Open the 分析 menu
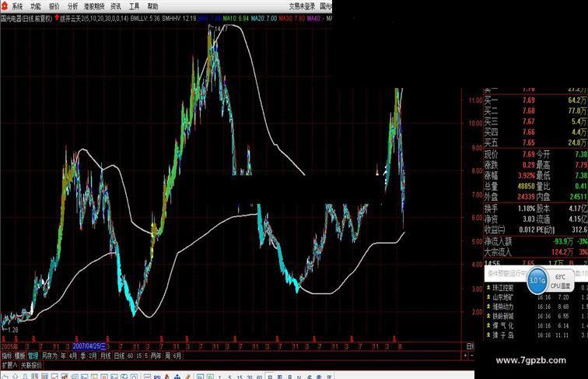Screen dimensions: 588x379 (73, 6)
